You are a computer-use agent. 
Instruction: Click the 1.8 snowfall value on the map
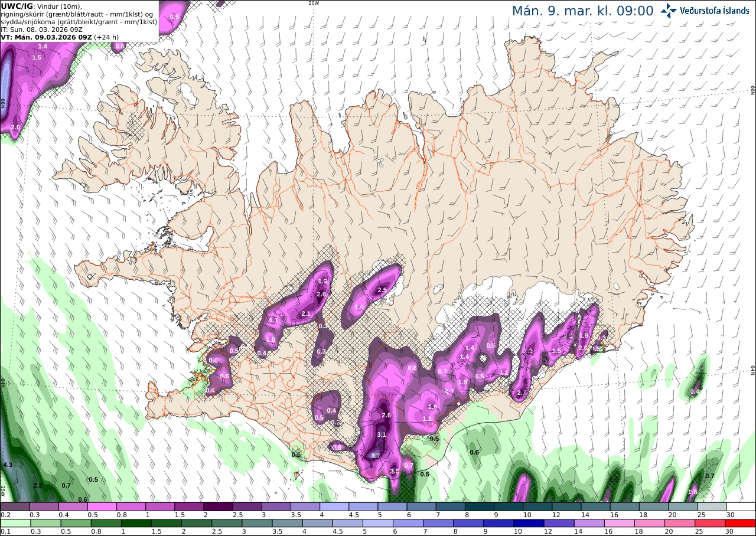432,407
